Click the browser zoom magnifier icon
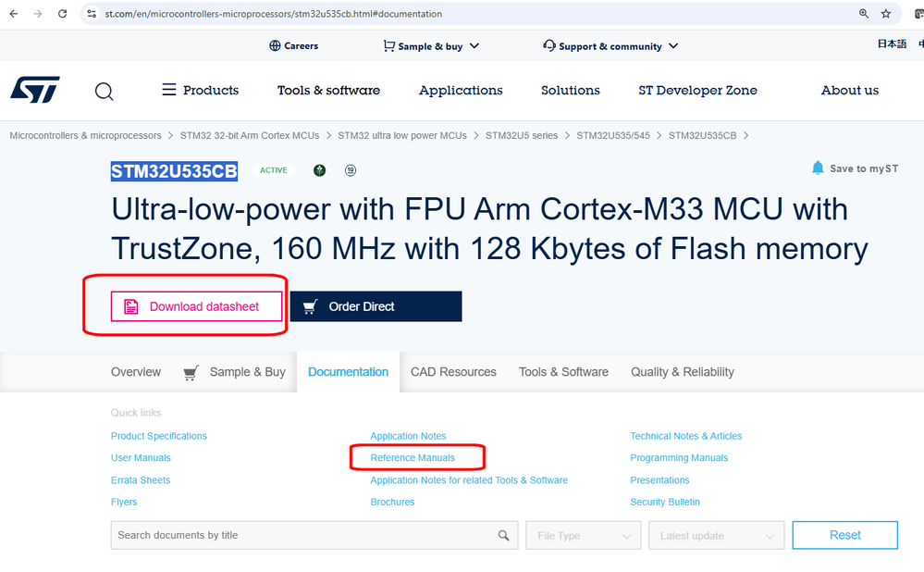The image size is (924, 572). point(864,14)
